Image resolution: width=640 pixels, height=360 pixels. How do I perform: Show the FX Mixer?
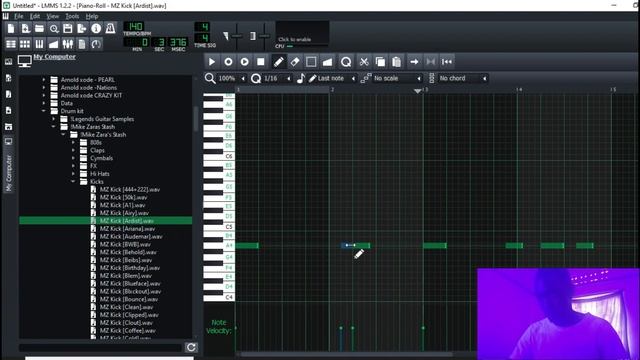pos(68,44)
